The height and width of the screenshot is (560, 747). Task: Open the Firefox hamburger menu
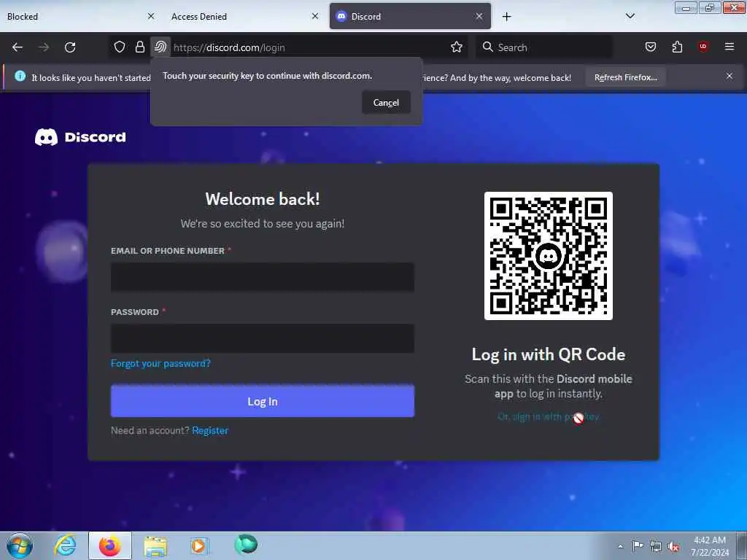tap(729, 47)
